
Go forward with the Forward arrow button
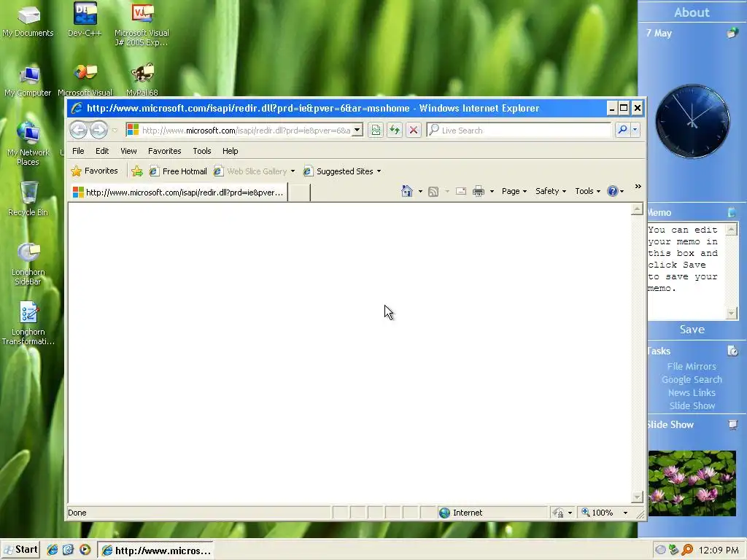click(98, 130)
